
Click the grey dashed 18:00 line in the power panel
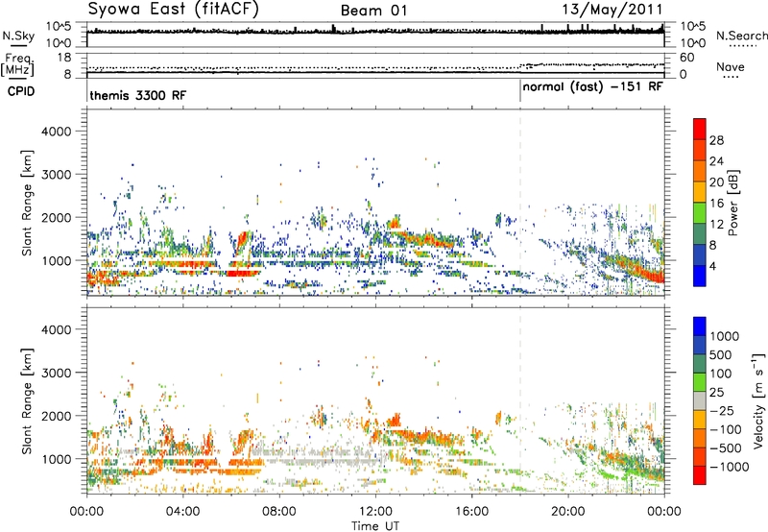tap(519, 203)
